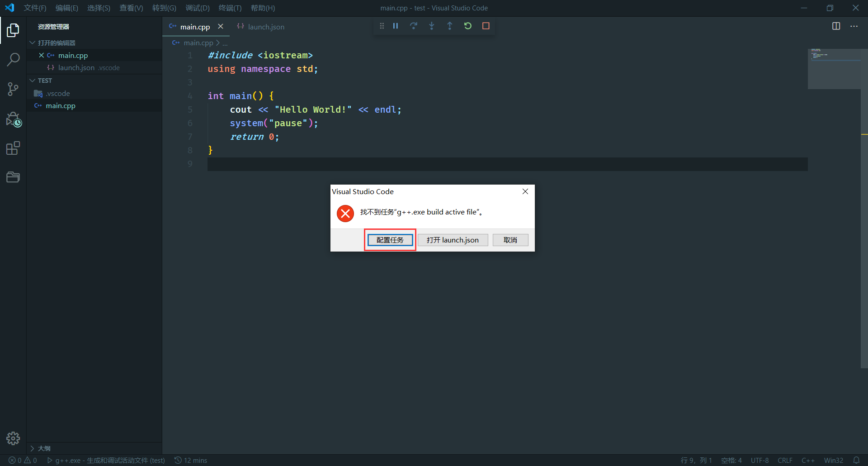Select Win32 configuration in status bar
The image size is (868, 466).
833,460
